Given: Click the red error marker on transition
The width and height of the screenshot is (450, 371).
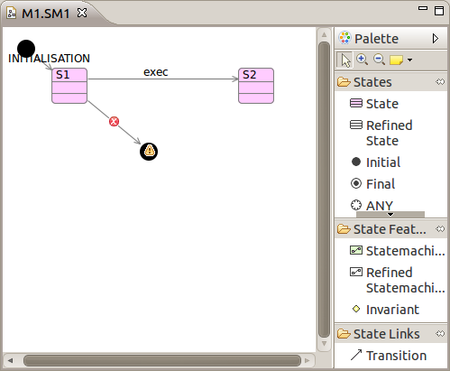Looking at the screenshot, I should (x=114, y=121).
